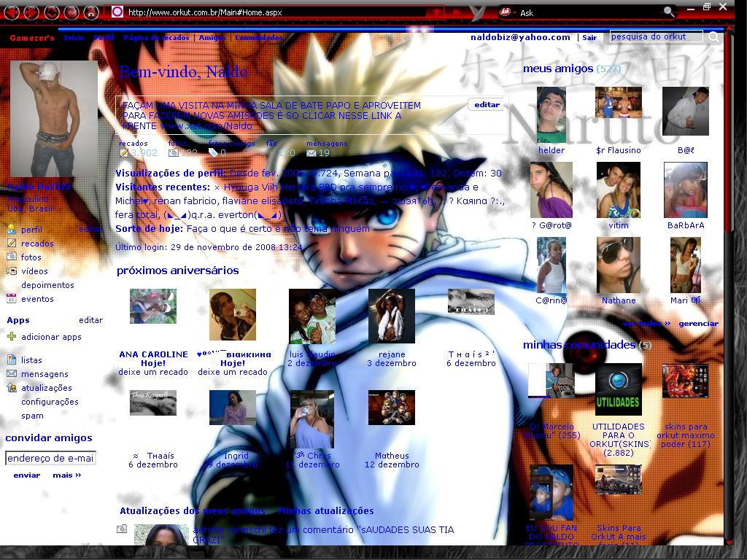Open 'rejane' birthday photo thumbnail

[x=392, y=316]
